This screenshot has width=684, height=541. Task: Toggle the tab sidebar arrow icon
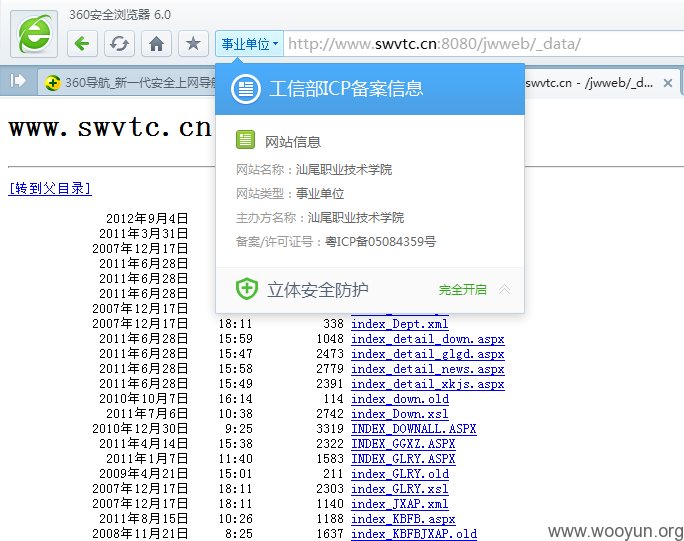click(x=18, y=81)
